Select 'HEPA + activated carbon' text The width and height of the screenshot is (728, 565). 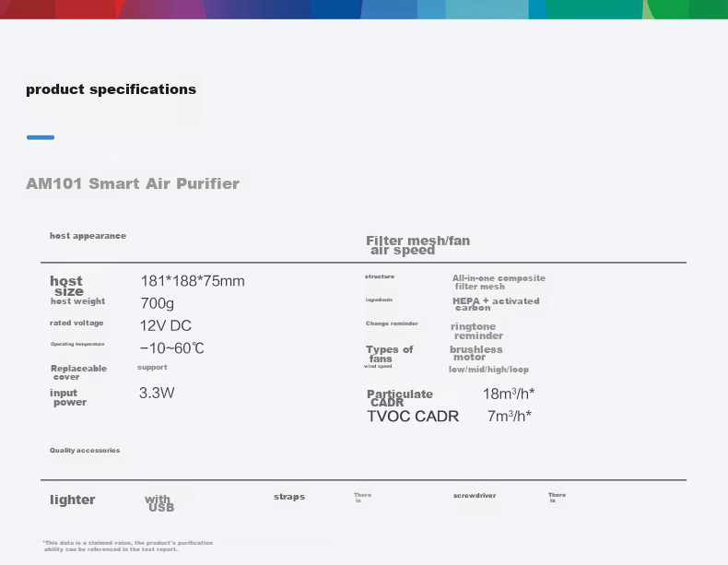point(496,304)
